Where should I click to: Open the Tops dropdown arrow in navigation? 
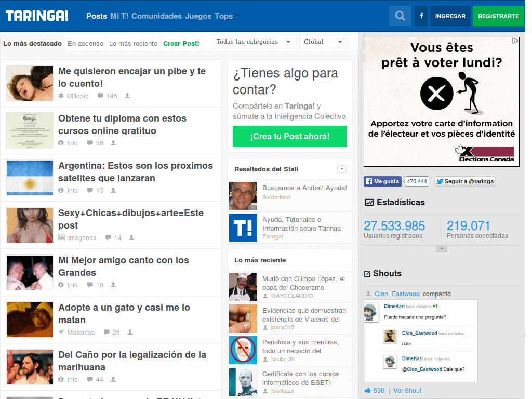[237, 15]
